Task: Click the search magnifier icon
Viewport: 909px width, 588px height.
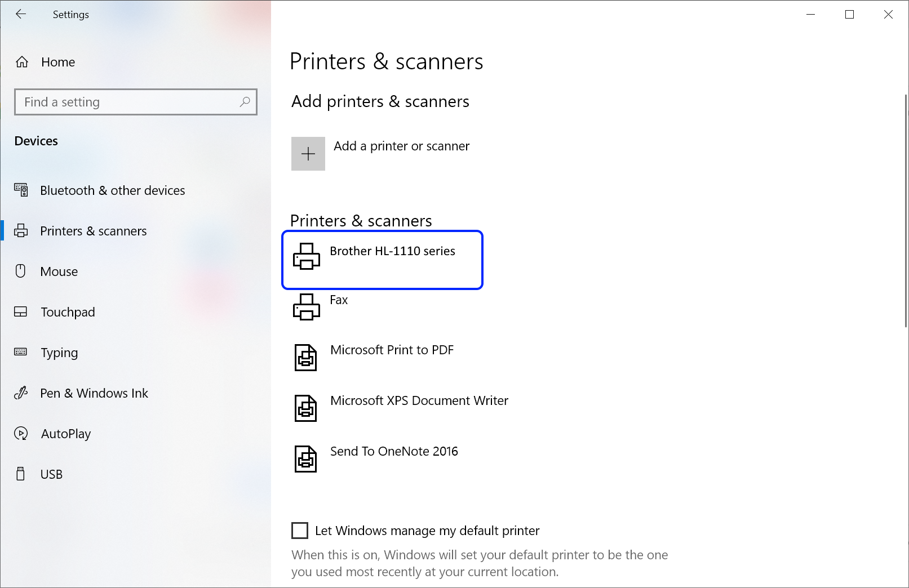Action: point(245,102)
